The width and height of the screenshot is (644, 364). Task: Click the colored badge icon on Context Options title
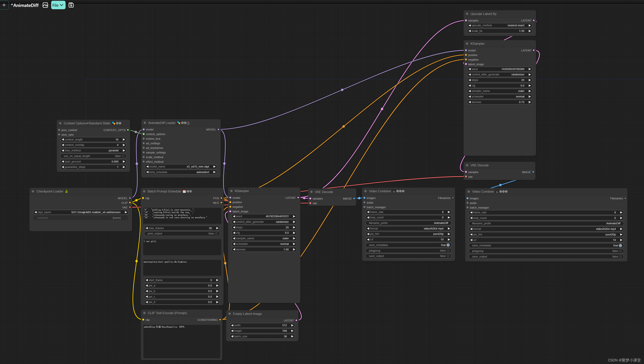[114, 123]
